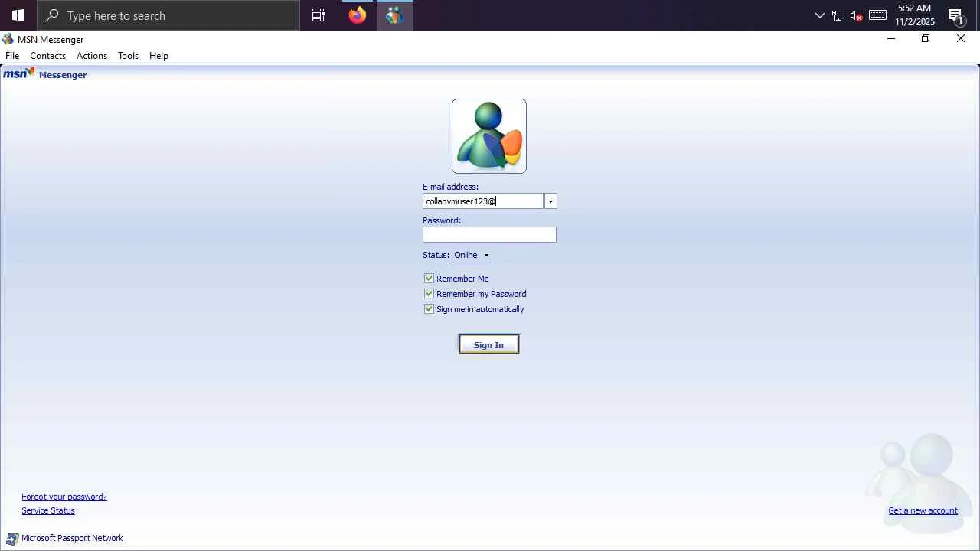The image size is (980, 551).
Task: Select the MSN Messenger taskbar icon
Action: tap(394, 15)
